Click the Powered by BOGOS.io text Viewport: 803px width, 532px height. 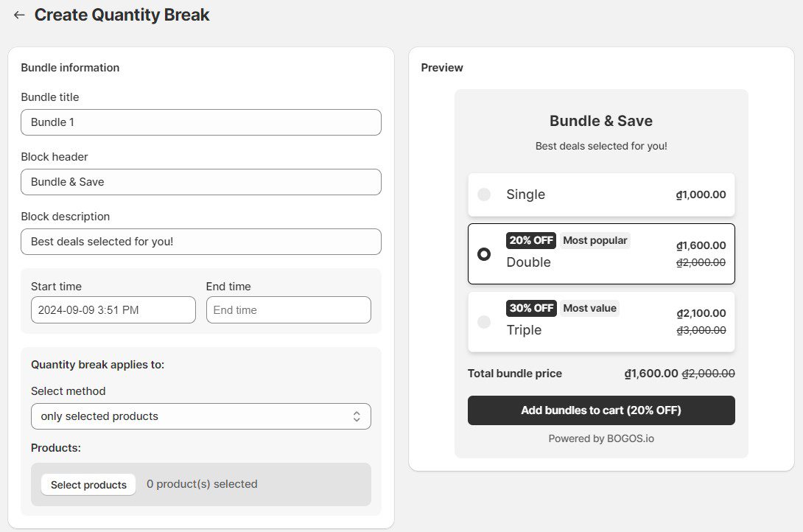[x=601, y=438]
